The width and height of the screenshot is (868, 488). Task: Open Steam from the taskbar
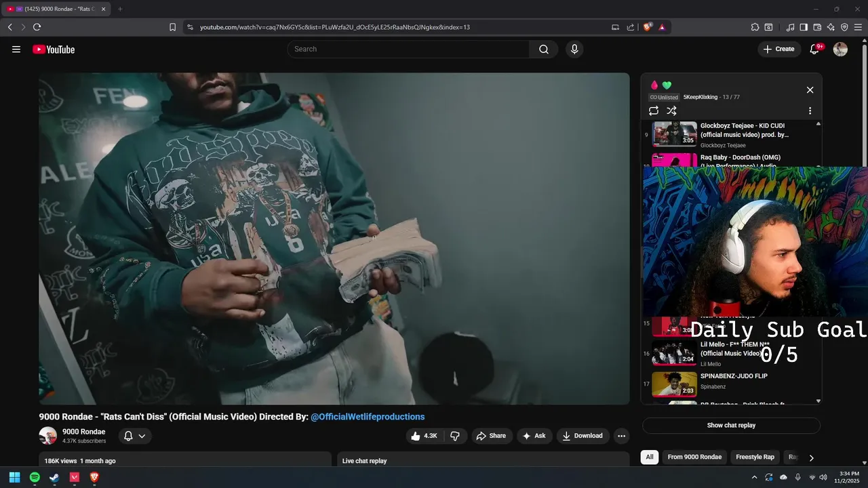click(54, 477)
